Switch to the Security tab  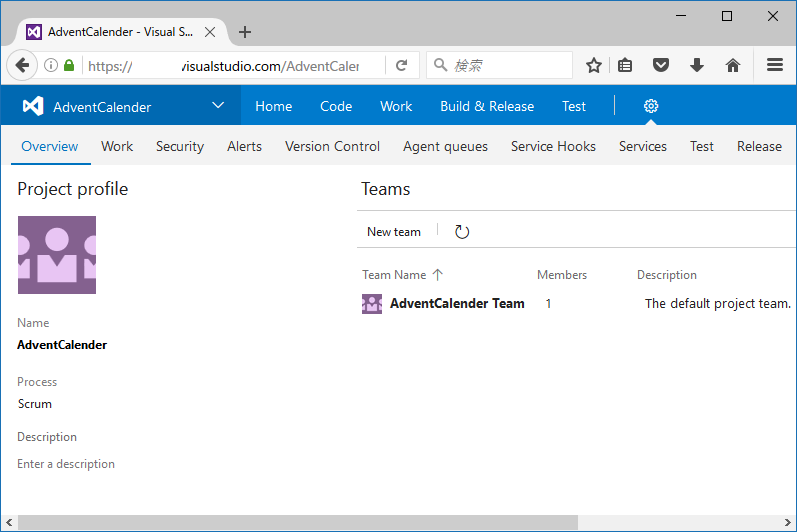click(180, 146)
